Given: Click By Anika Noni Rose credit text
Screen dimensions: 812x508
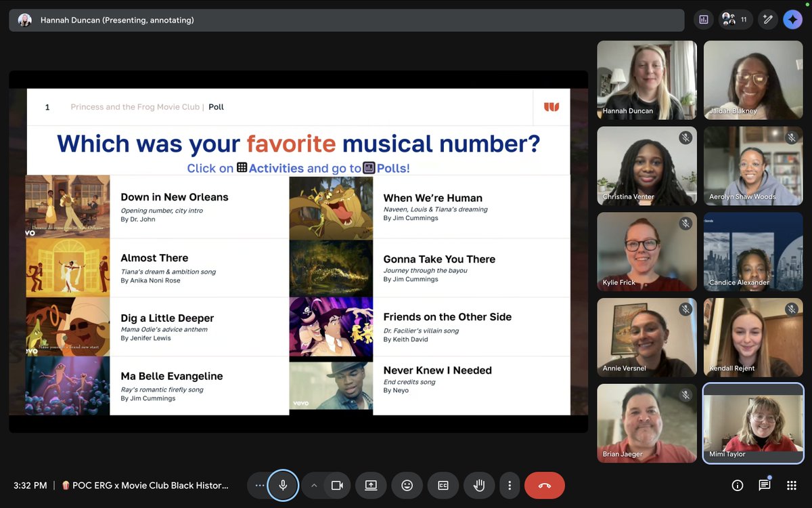Looking at the screenshot, I should point(150,280).
